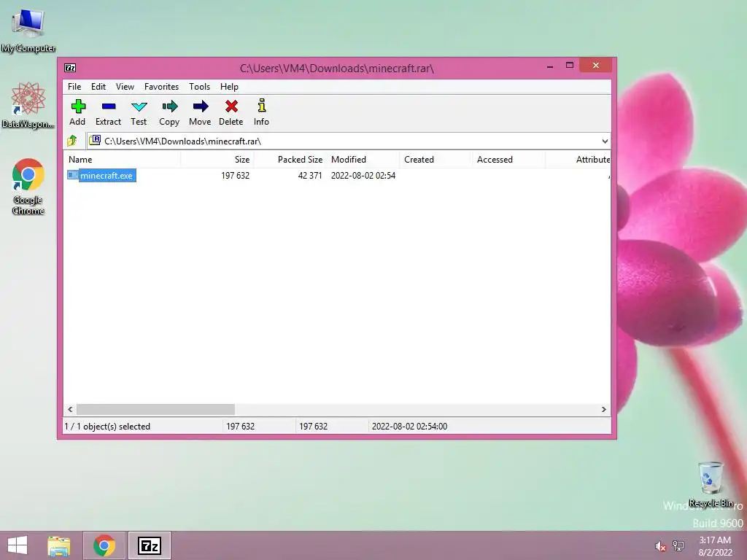
Task: Open the View menu
Action: [125, 87]
